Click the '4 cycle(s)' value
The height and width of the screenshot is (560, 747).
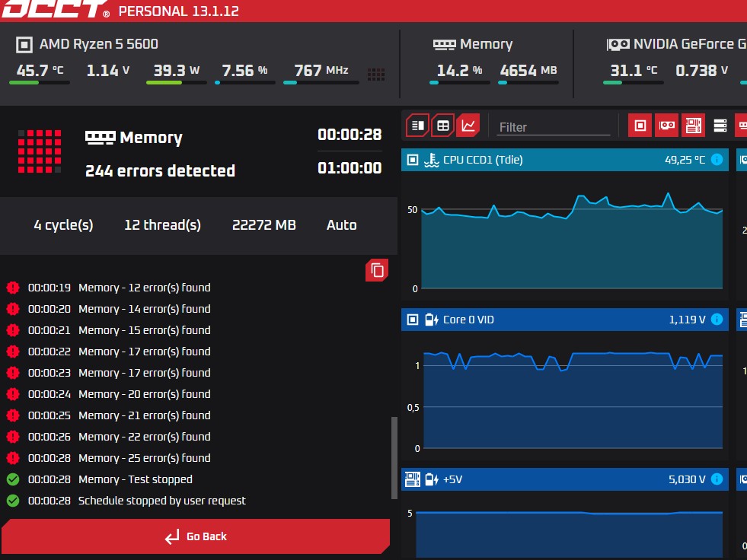tap(63, 225)
